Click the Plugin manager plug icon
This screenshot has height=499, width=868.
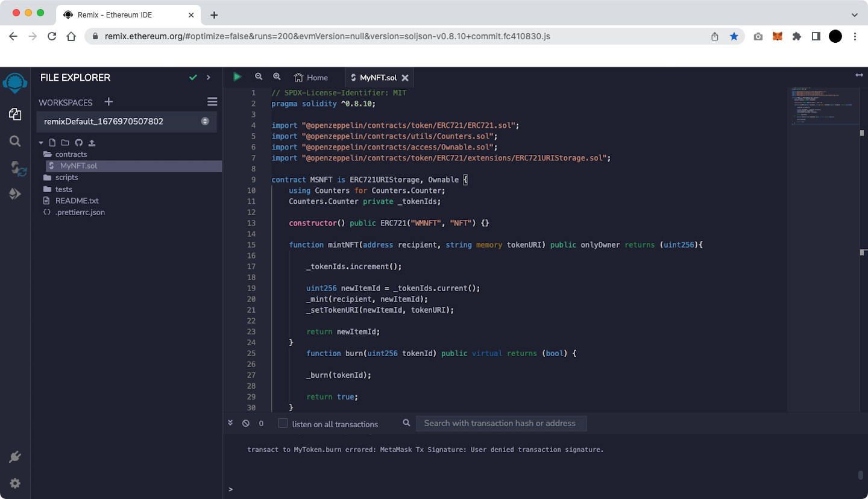pyautogui.click(x=15, y=457)
